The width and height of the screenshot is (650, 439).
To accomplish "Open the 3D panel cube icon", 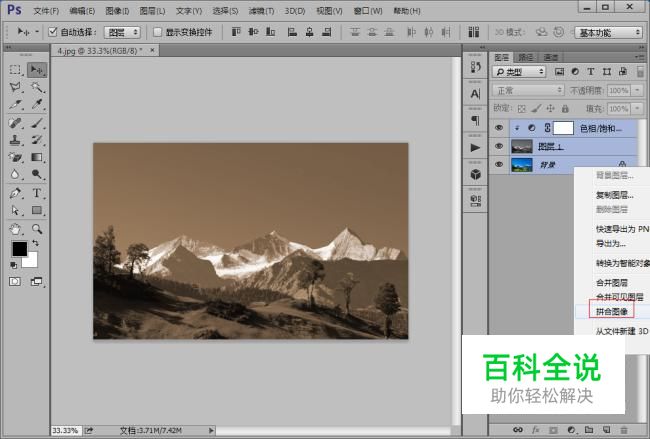I will pos(475,174).
